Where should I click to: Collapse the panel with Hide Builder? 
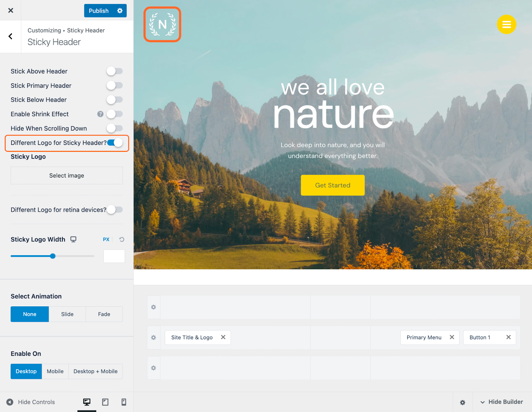501,402
